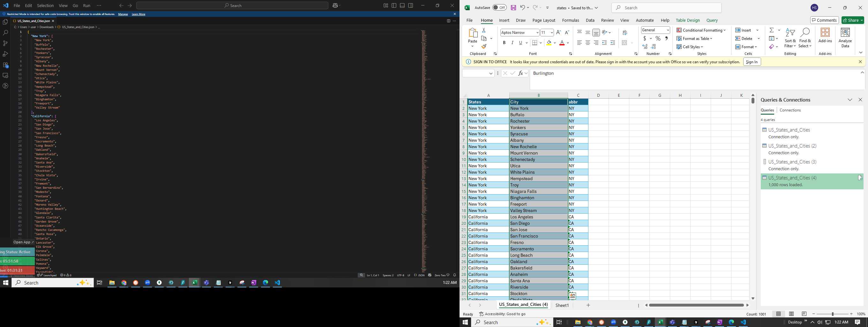The height and width of the screenshot is (327, 868).
Task: Select the Sheet1 worksheet tab
Action: click(x=562, y=305)
